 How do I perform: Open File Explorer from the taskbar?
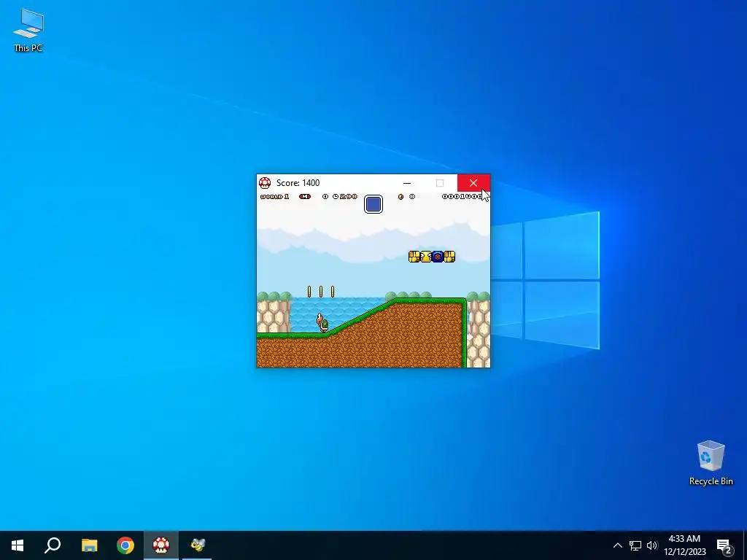point(89,545)
